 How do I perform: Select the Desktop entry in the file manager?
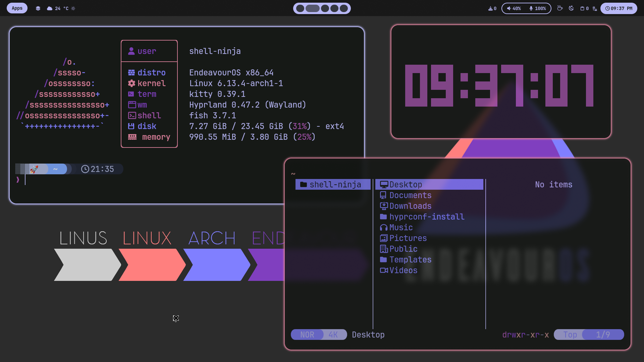(x=429, y=185)
